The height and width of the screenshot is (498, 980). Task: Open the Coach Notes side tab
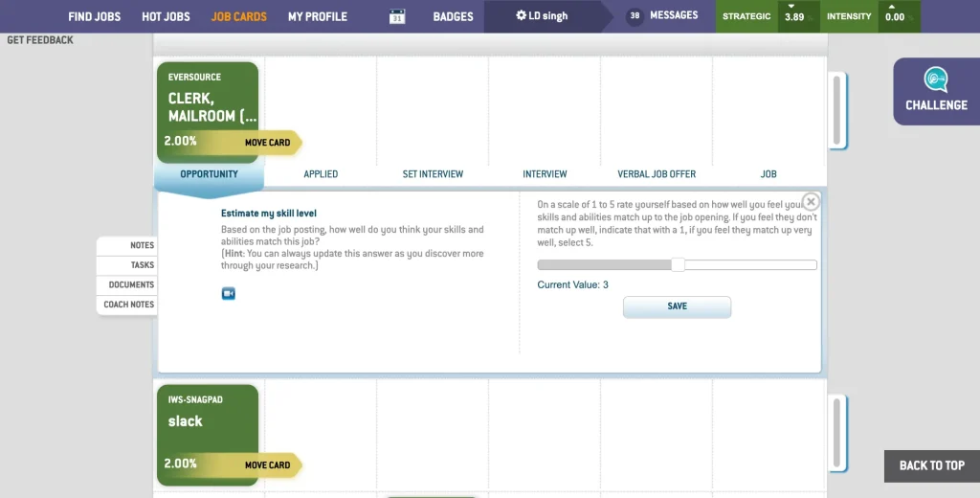click(x=128, y=305)
